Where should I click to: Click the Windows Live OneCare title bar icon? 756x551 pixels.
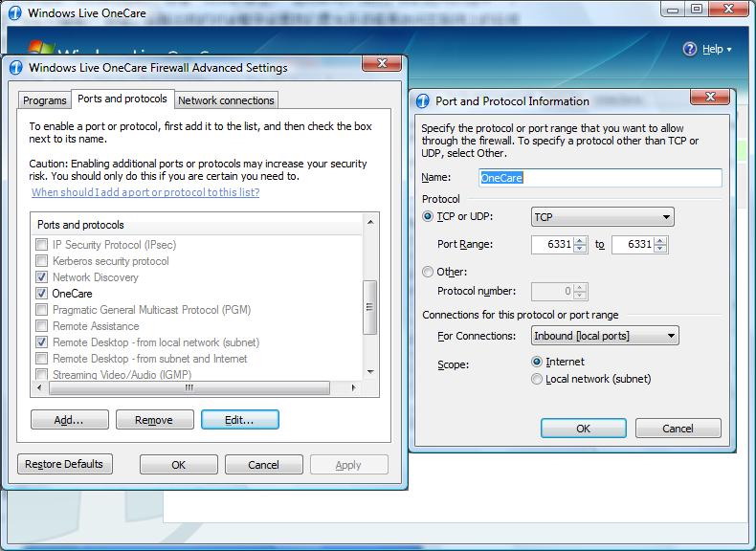pos(15,13)
